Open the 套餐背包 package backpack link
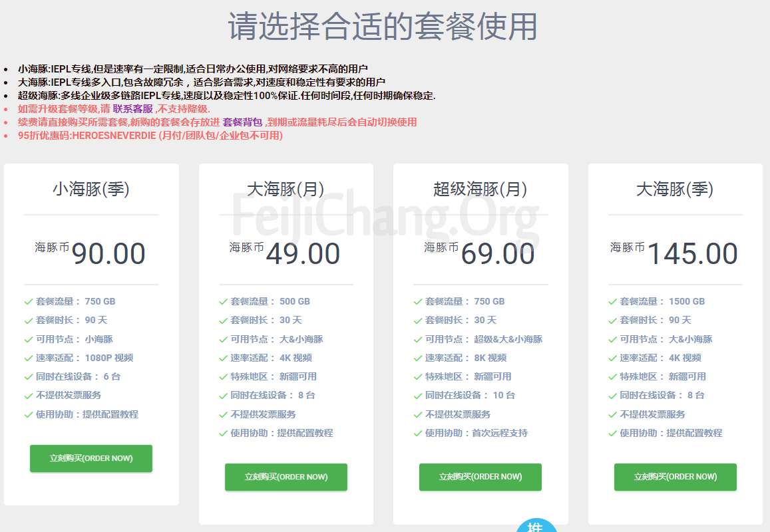Screen dimensions: 770x532 tap(242, 122)
